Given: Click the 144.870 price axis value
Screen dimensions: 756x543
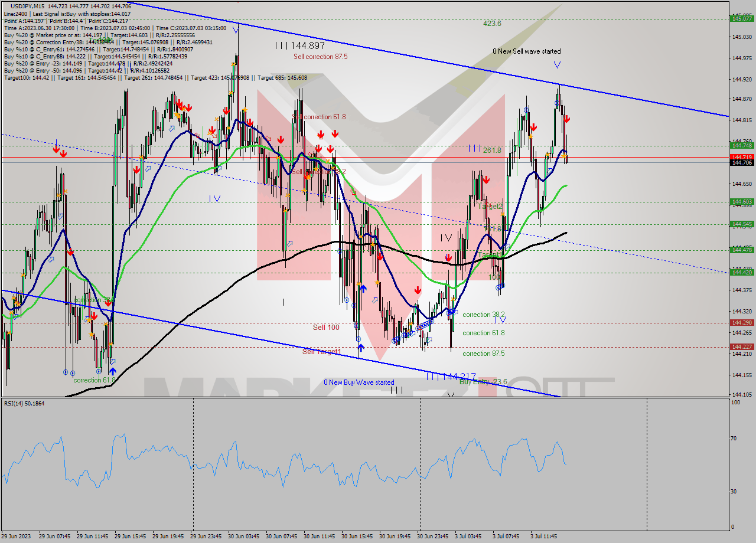Looking at the screenshot, I should coord(742,99).
